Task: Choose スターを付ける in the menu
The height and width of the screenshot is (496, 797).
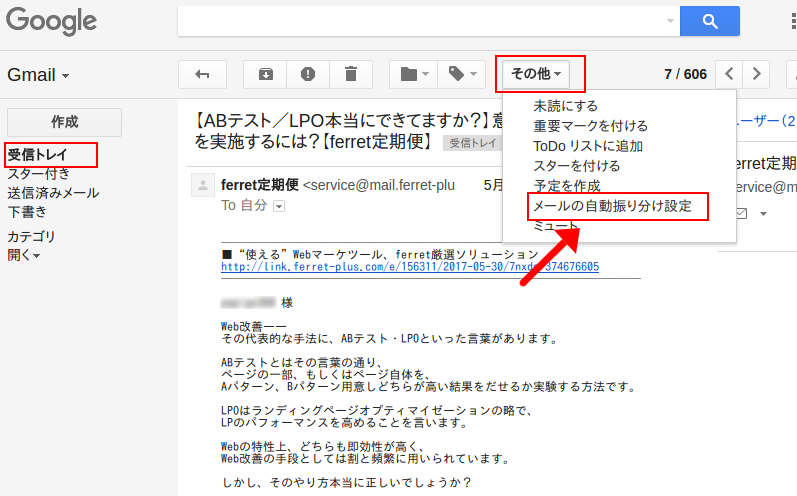Action: coord(576,166)
